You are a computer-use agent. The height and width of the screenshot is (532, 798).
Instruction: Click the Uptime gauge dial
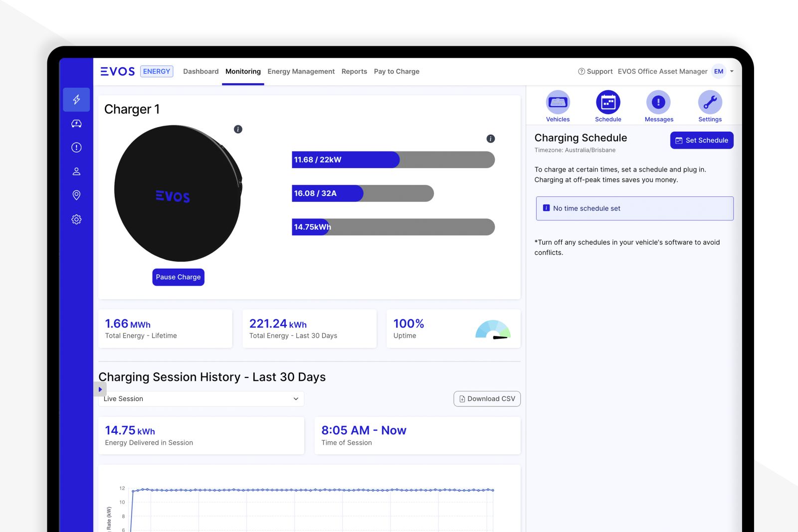tap(493, 330)
